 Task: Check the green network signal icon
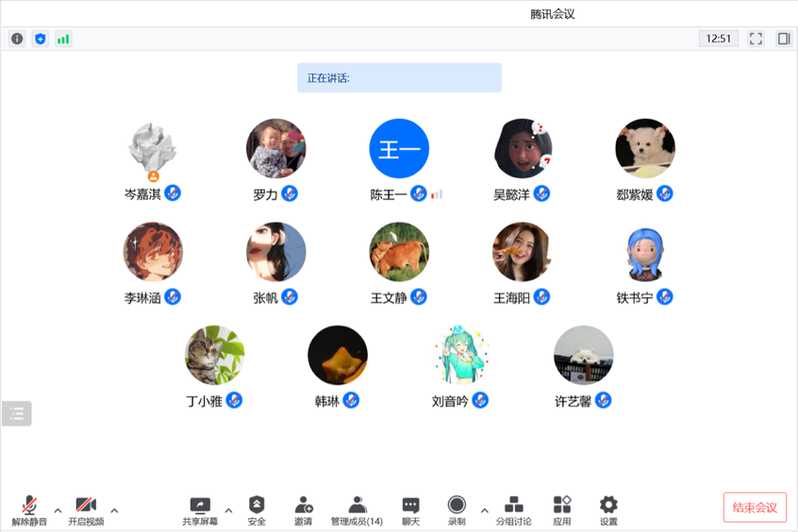point(63,39)
